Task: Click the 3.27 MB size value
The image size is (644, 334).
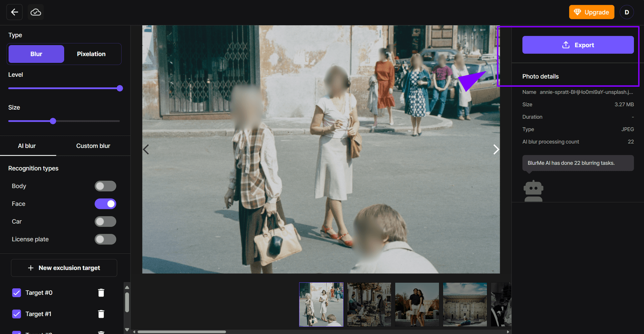Action: pyautogui.click(x=624, y=104)
